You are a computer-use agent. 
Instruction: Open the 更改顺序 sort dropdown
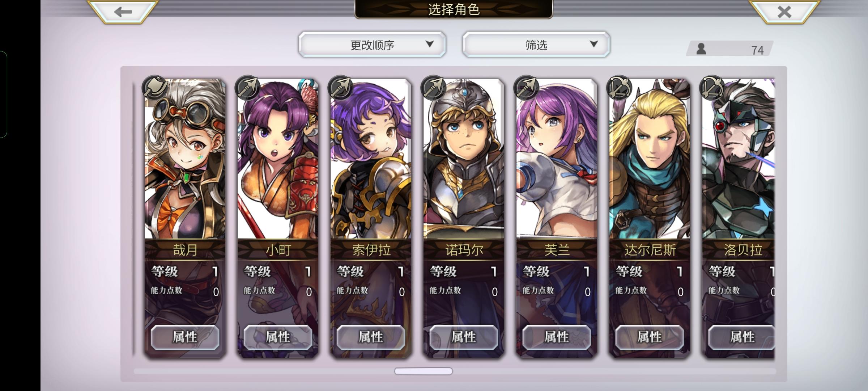pos(372,45)
